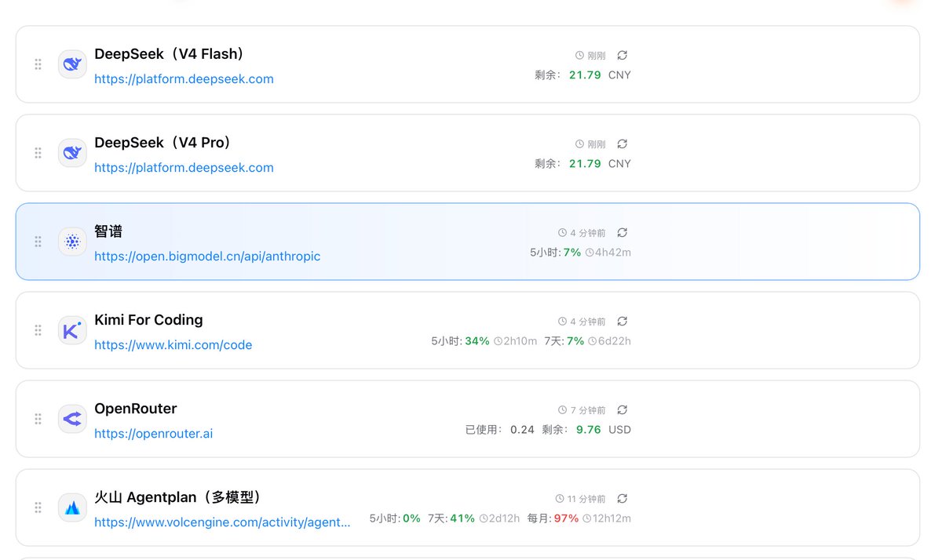Image resolution: width=942 pixels, height=560 pixels.
Task: Open platform.deepseek.com link under V4 Flash
Action: tap(184, 79)
